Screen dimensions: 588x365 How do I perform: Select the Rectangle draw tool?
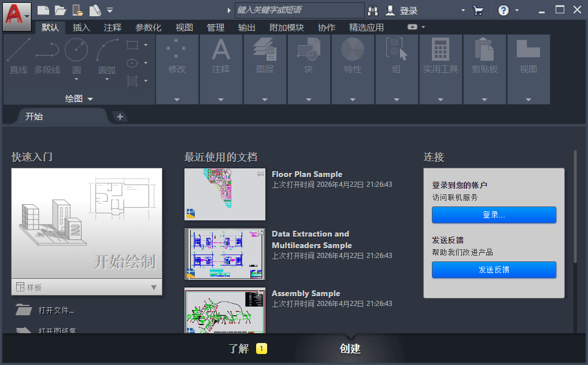click(132, 45)
